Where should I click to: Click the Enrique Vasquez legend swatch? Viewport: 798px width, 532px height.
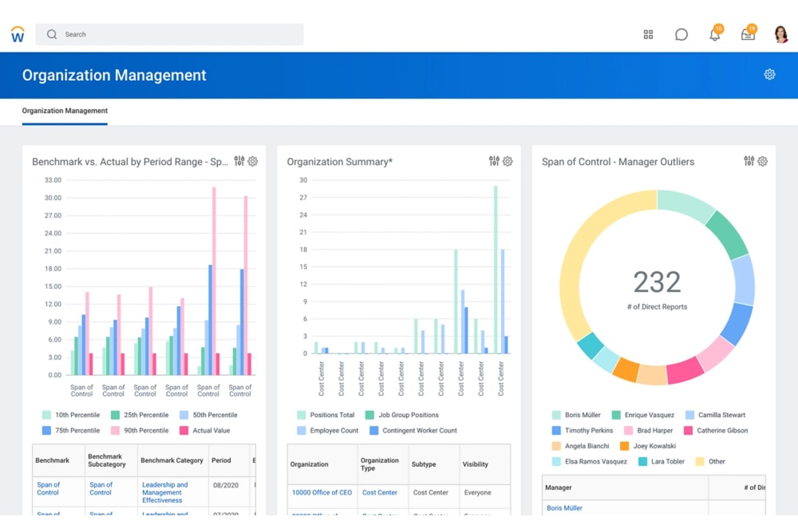(616, 415)
